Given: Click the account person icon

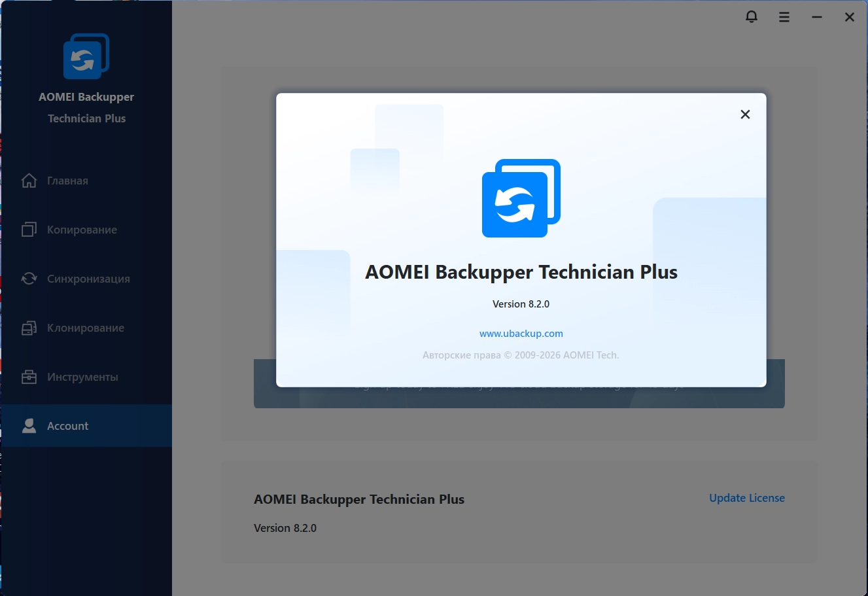Looking at the screenshot, I should pyautogui.click(x=29, y=426).
